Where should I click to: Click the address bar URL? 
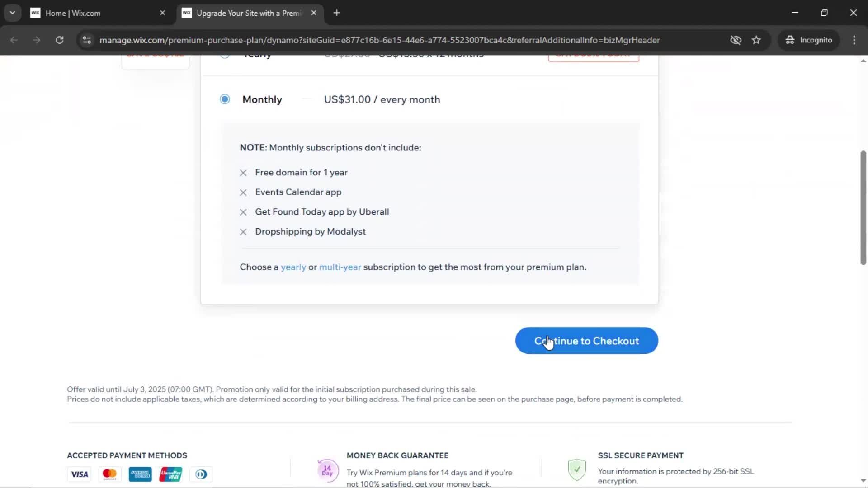tap(379, 40)
